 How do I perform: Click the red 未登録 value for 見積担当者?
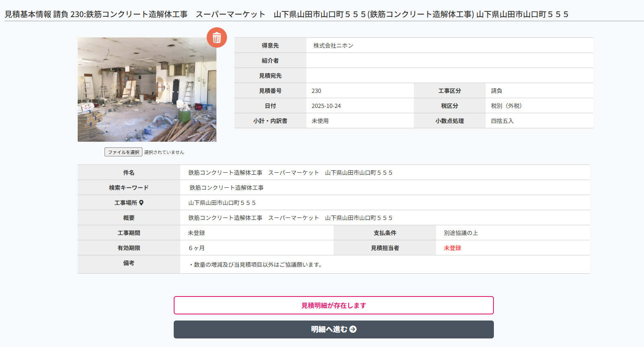pyautogui.click(x=452, y=248)
